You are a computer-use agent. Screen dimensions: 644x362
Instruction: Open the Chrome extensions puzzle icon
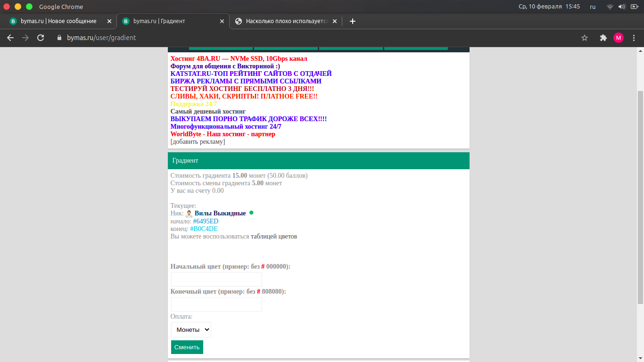[603, 38]
